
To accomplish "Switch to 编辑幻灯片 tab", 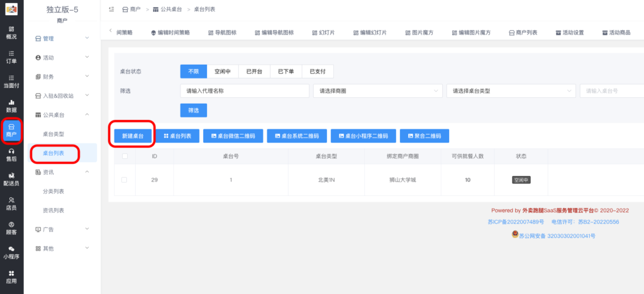I will click(370, 33).
